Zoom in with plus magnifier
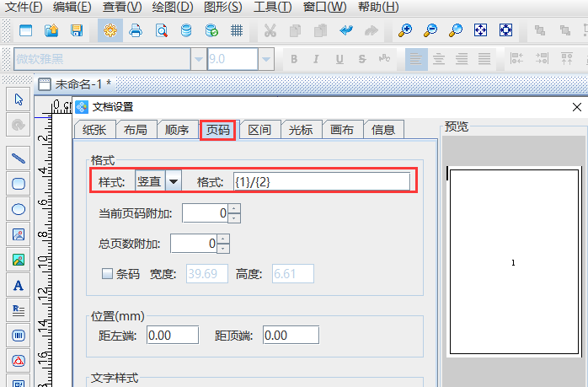588x387 pixels. [x=405, y=30]
